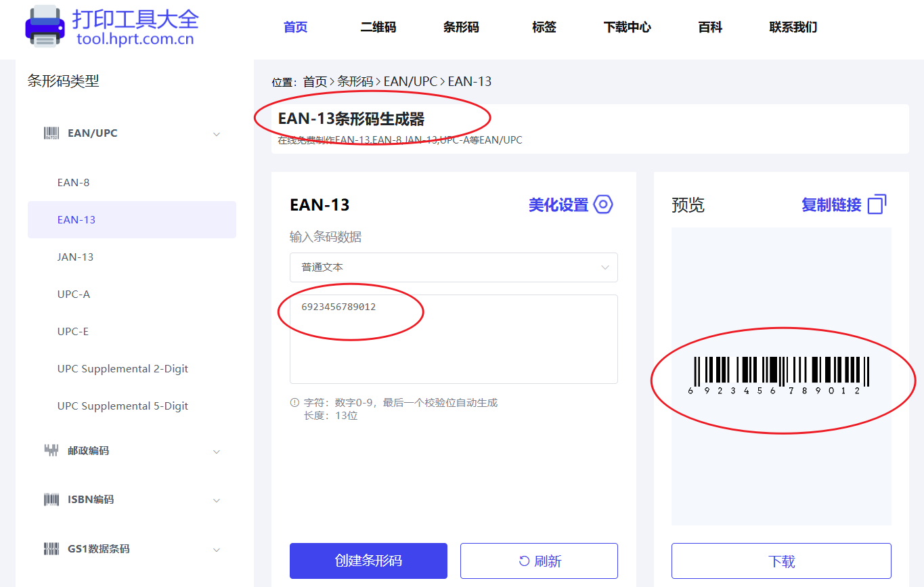The height and width of the screenshot is (587, 924).
Task: Open 联系我们 in navigation bar
Action: click(x=793, y=27)
